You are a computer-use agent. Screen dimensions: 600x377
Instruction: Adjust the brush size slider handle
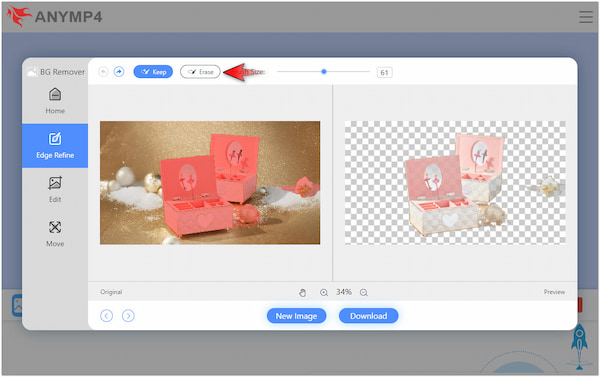click(324, 72)
